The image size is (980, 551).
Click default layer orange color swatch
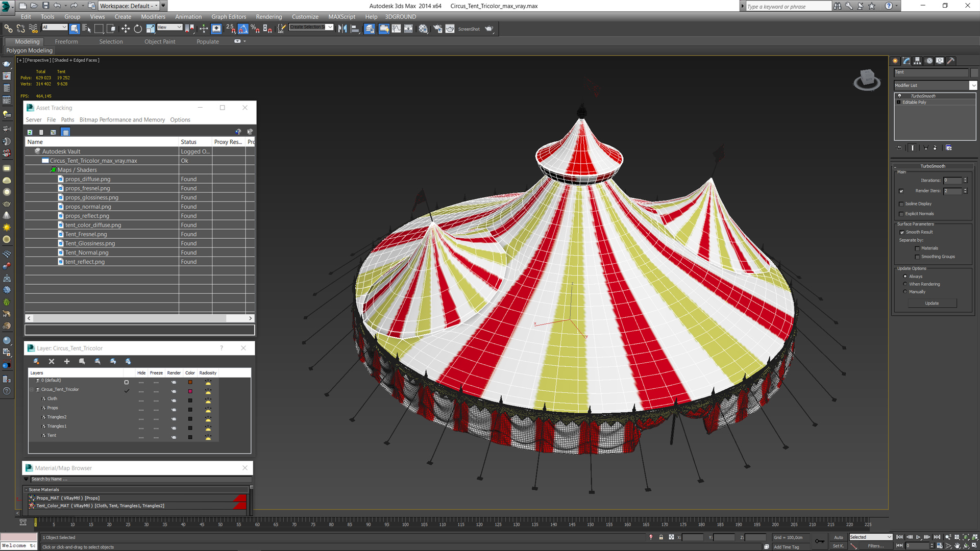click(x=190, y=382)
